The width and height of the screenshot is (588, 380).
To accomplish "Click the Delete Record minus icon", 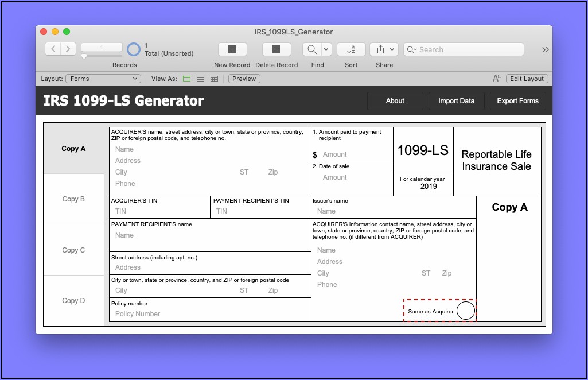I will point(277,49).
